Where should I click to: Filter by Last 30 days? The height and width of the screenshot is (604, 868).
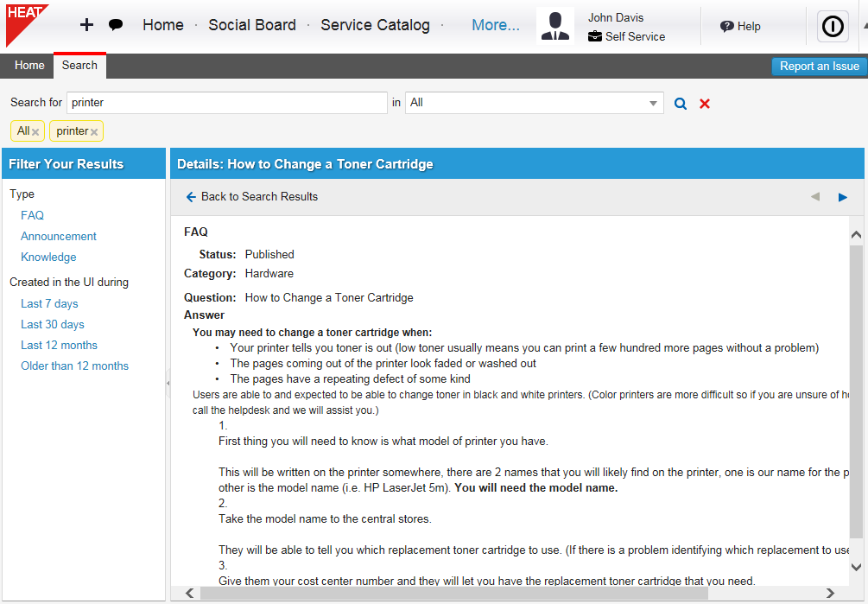tap(53, 324)
